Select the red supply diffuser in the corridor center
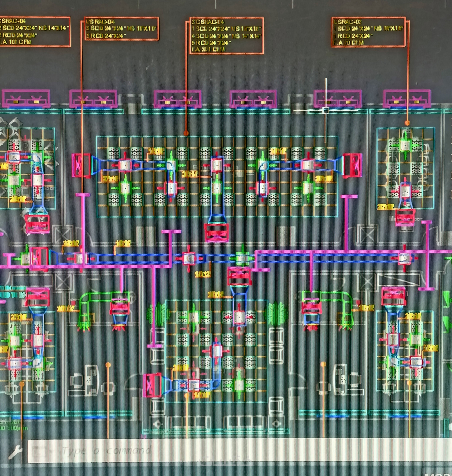Screen dimensions: 452x476 coord(189,258)
